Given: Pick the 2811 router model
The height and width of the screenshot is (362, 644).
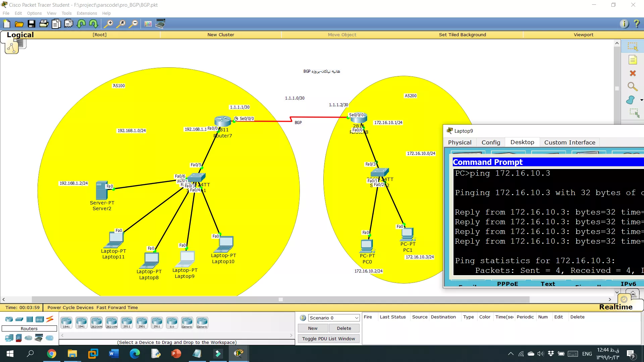Looking at the screenshot, I should coord(127,322).
